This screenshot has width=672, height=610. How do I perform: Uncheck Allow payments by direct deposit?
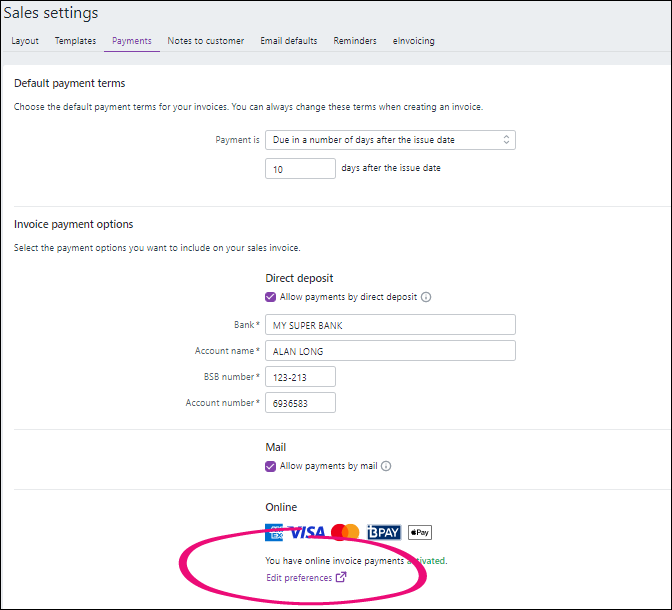[271, 297]
